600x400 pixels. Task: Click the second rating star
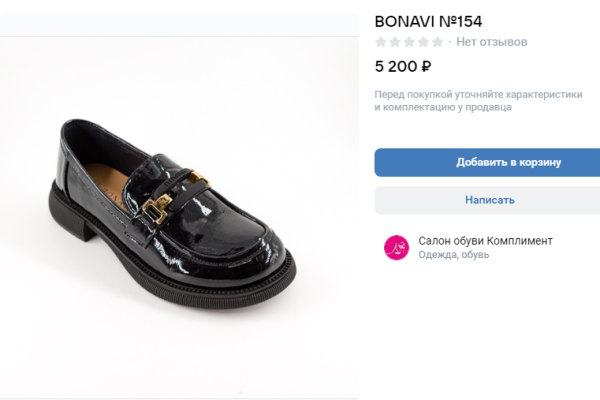point(395,42)
